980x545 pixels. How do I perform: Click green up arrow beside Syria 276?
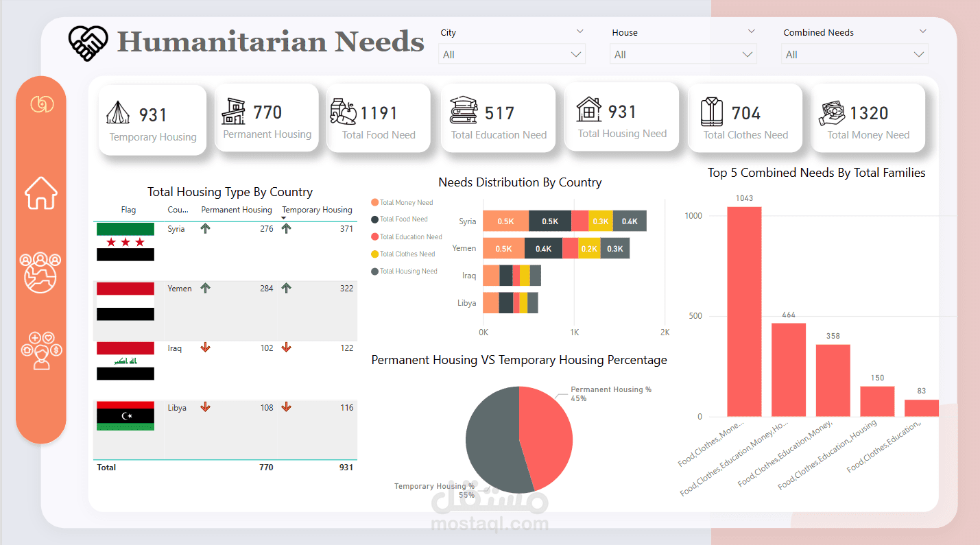coord(205,229)
